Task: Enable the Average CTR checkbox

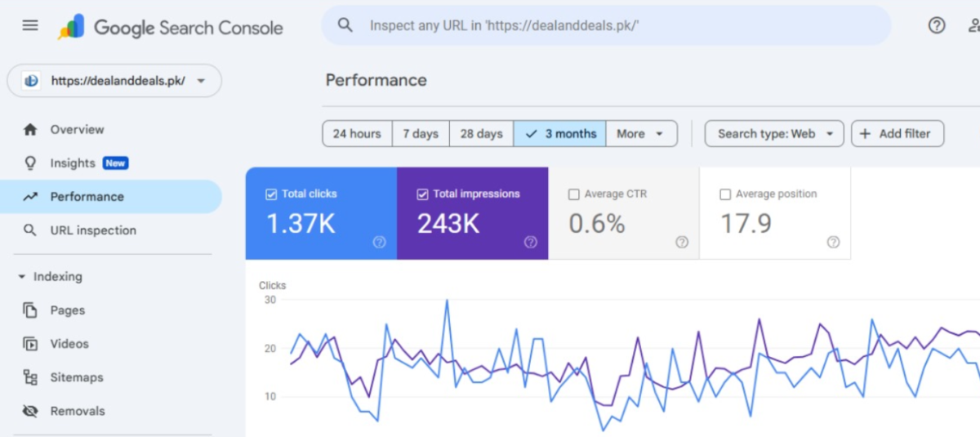Action: click(573, 194)
